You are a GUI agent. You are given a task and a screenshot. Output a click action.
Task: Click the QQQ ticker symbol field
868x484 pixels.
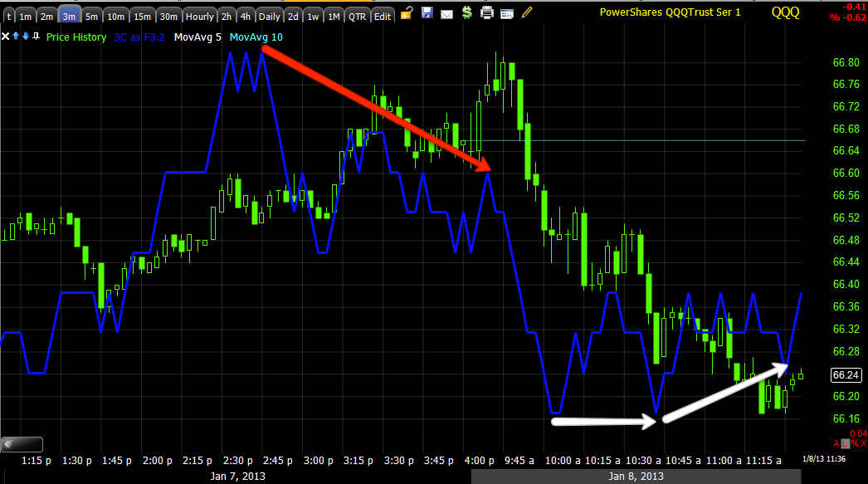coord(786,12)
